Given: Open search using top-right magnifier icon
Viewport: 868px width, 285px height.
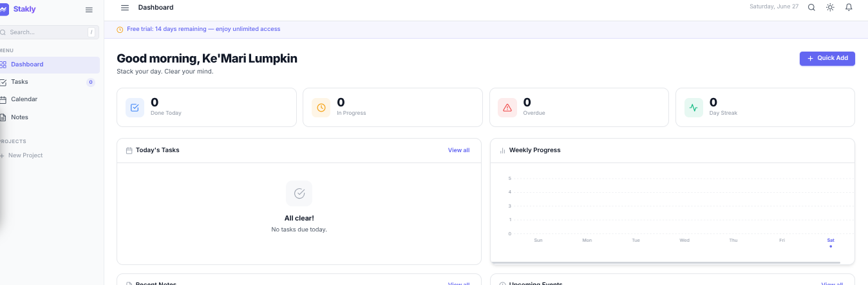Looking at the screenshot, I should (x=811, y=8).
